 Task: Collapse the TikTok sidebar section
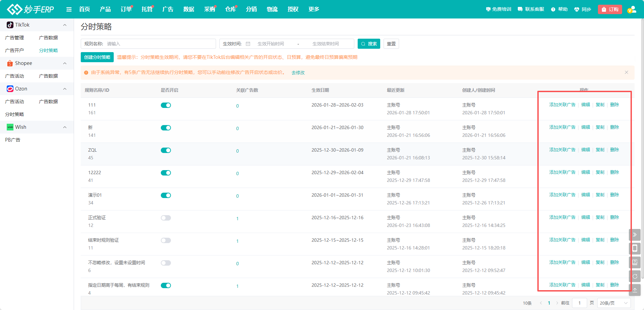coord(65,25)
